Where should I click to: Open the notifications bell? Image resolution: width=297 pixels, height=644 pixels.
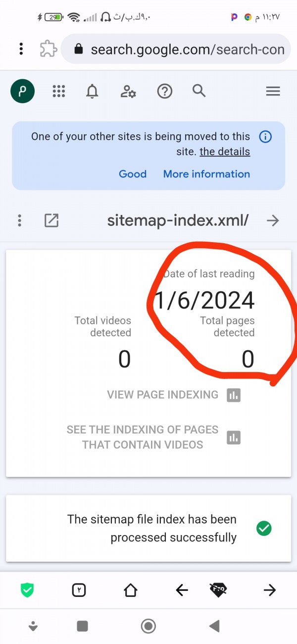[92, 91]
